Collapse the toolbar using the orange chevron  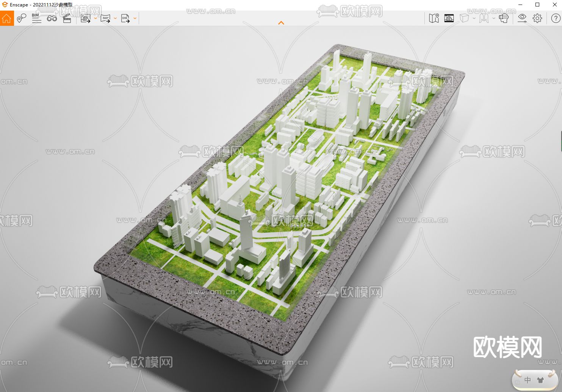click(x=281, y=23)
